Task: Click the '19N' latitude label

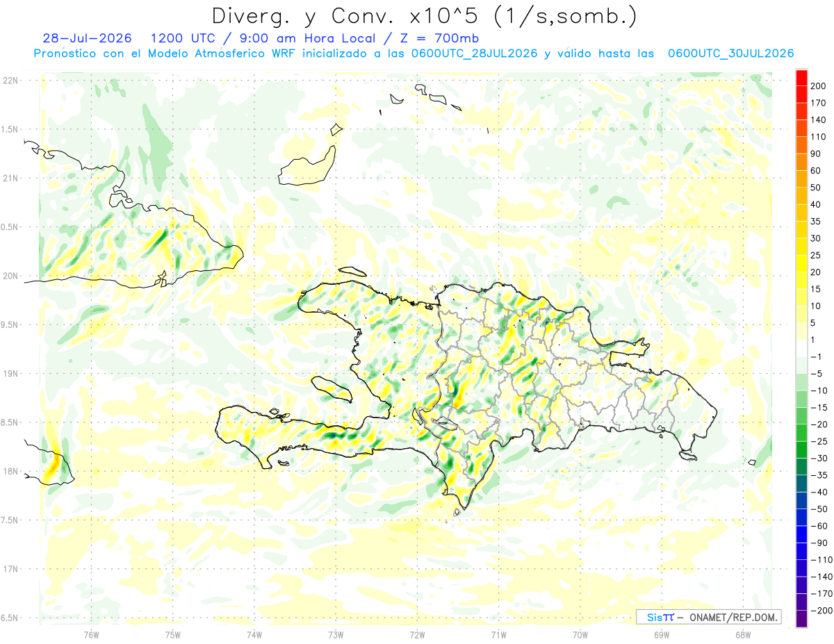Action: point(10,374)
